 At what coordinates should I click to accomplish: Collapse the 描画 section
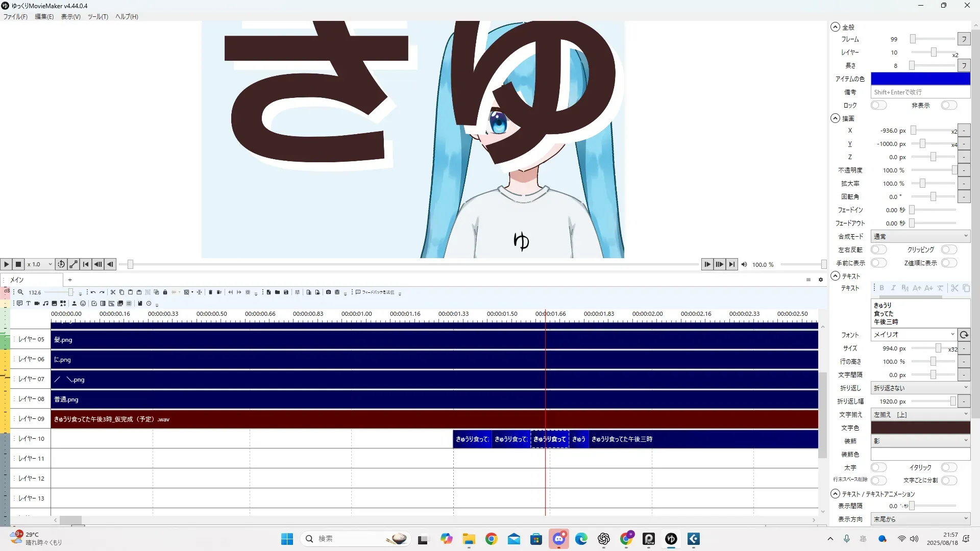[x=835, y=118]
